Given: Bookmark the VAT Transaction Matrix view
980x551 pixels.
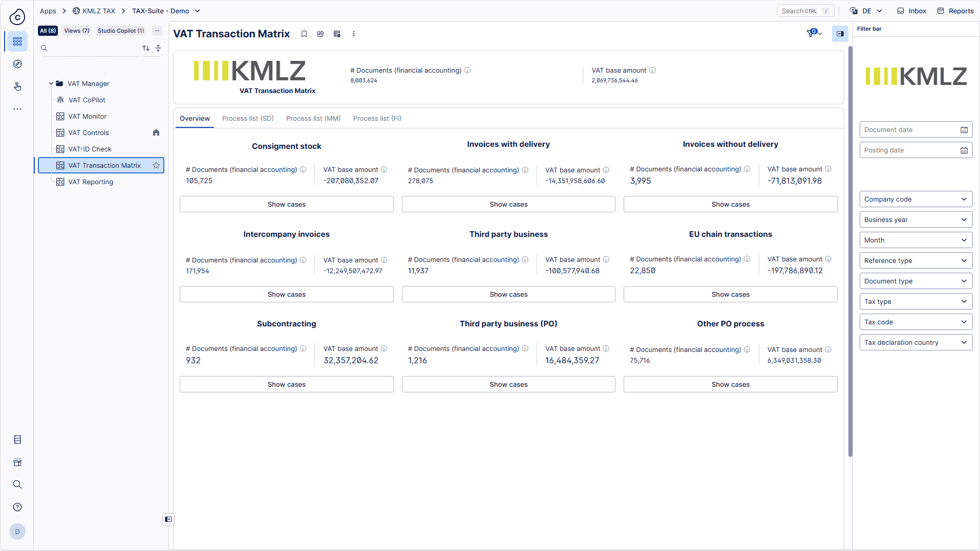Looking at the screenshot, I should (x=304, y=34).
